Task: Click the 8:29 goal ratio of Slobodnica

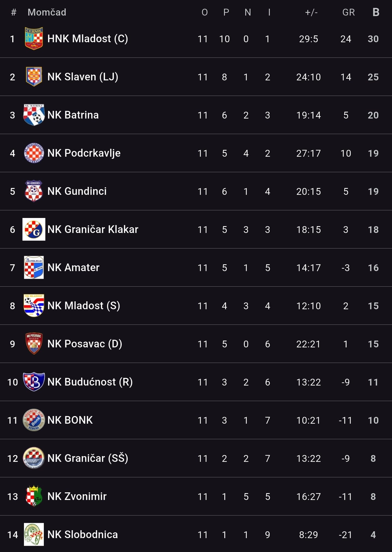Action: [x=308, y=535]
